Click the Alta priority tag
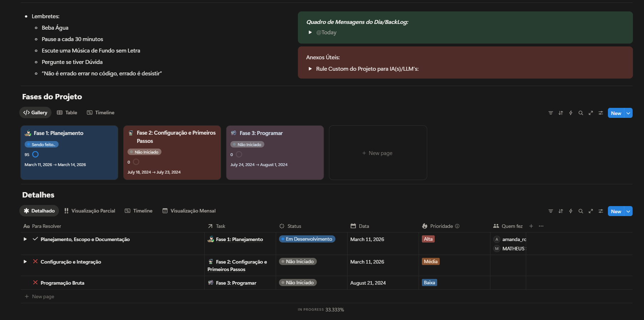 click(x=428, y=239)
